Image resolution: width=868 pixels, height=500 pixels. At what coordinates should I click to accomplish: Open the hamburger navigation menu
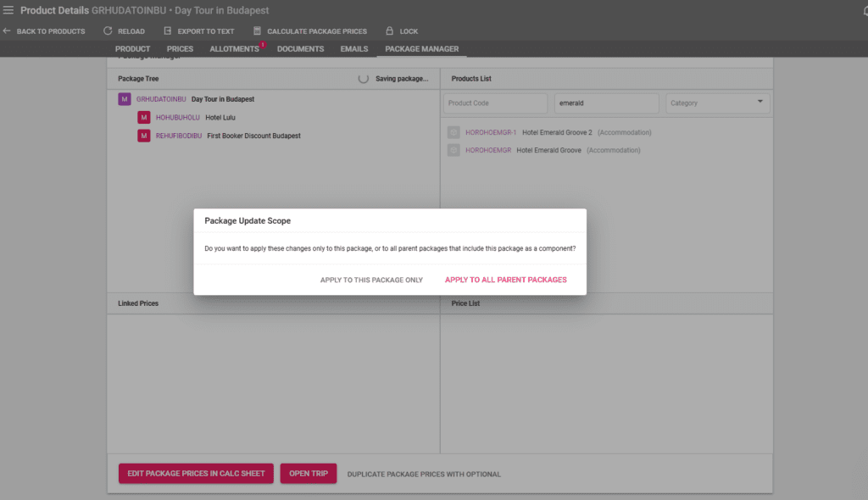10,10
